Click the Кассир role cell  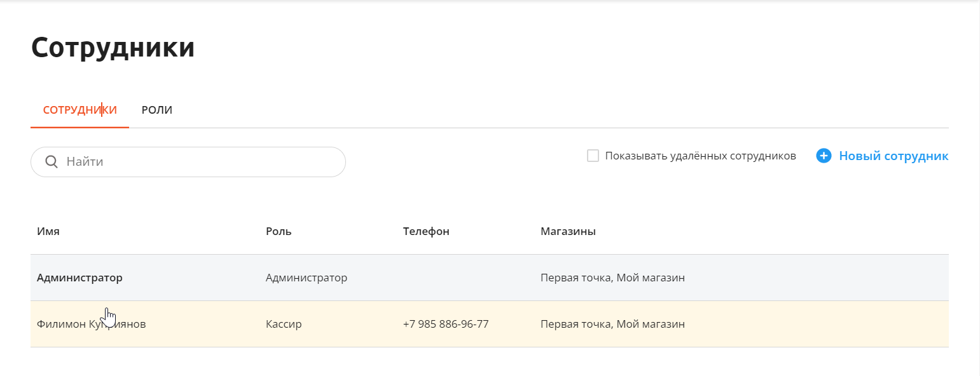pos(284,324)
